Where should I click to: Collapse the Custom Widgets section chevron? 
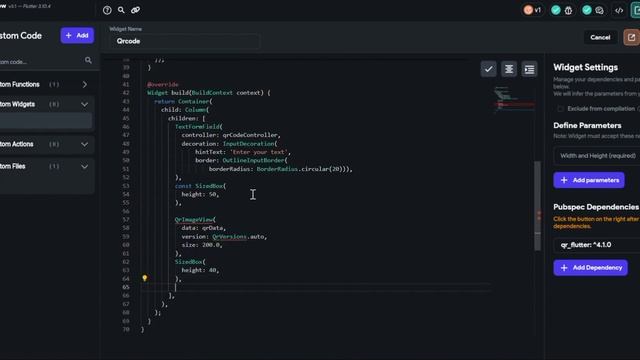click(84, 104)
